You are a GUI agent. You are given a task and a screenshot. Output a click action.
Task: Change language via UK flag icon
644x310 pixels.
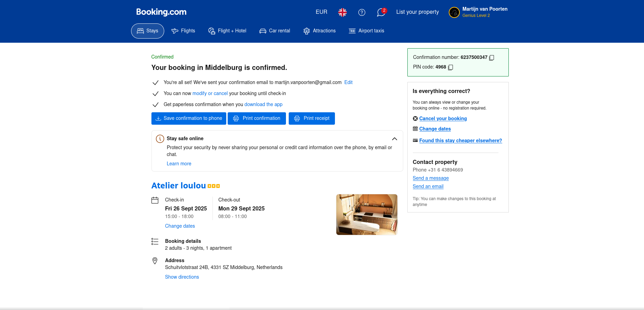[342, 12]
